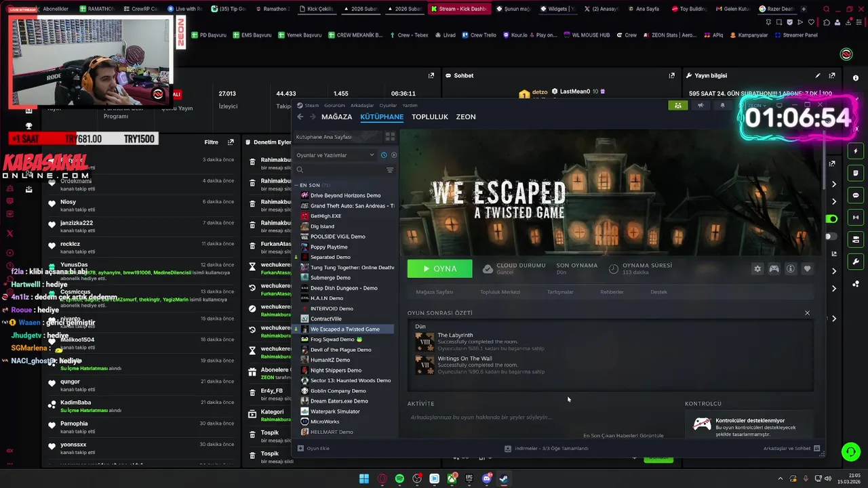Click the Steam announcements megaphone icon
The image size is (868, 488).
pyautogui.click(x=701, y=105)
